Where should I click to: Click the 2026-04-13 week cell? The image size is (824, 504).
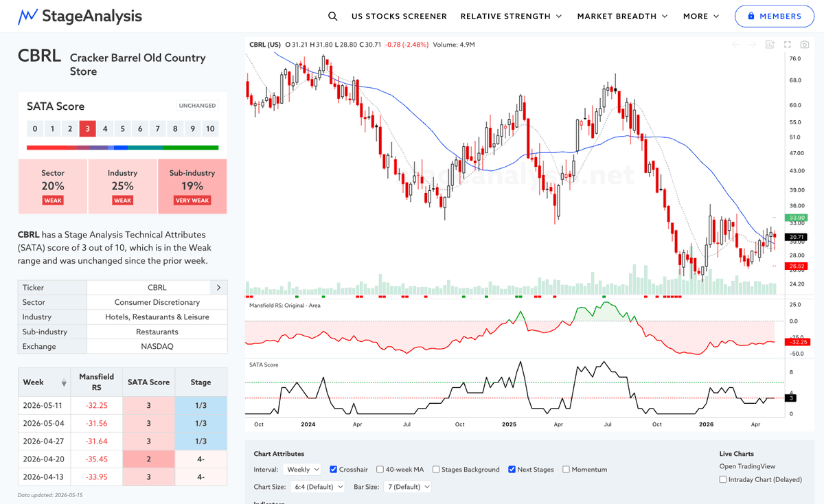click(45, 477)
